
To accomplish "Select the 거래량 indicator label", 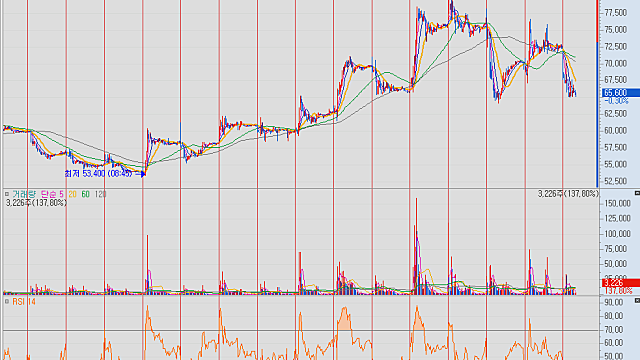I will point(24,194).
